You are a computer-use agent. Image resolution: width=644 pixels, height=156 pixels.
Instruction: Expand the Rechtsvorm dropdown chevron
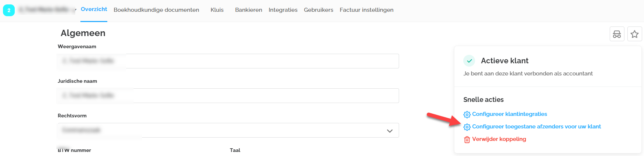(389, 131)
